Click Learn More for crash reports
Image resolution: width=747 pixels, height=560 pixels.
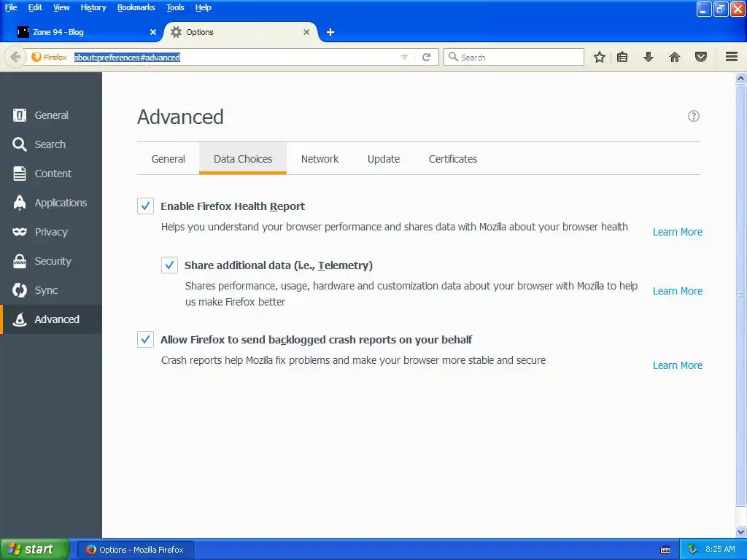678,365
